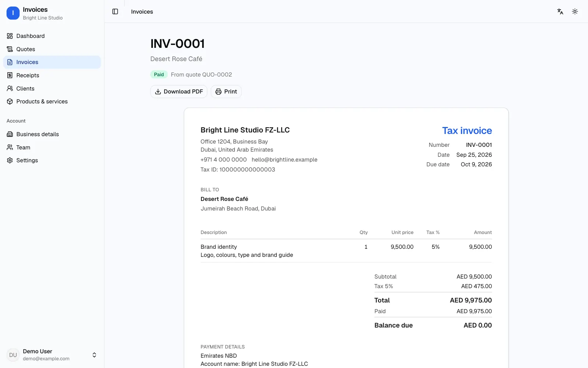Click the DU user avatar
Image resolution: width=588 pixels, height=368 pixels.
tap(13, 355)
